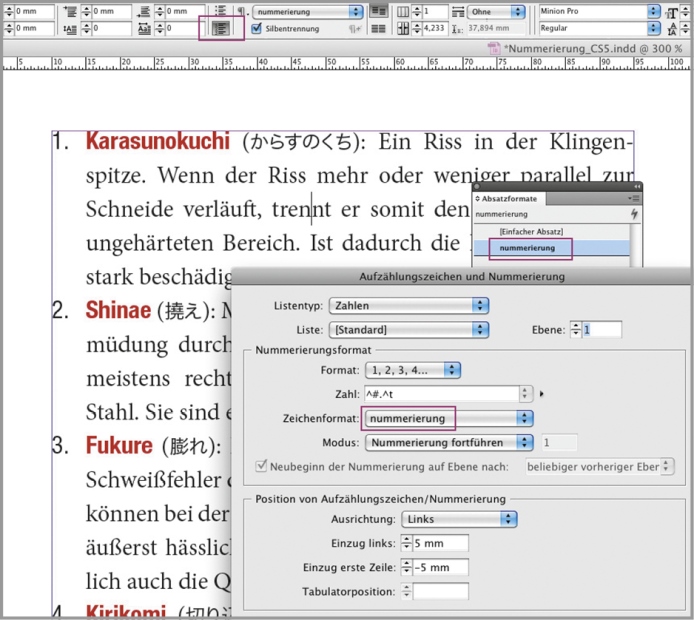Open the Ohne span columns dropdown
The image size is (694, 620).
coord(496,12)
